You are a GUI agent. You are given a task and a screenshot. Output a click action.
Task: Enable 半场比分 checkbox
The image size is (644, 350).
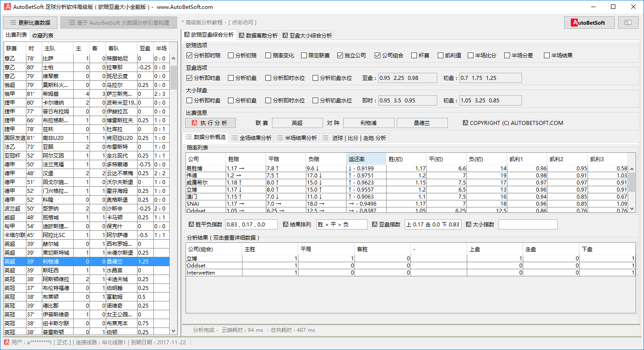click(482, 56)
